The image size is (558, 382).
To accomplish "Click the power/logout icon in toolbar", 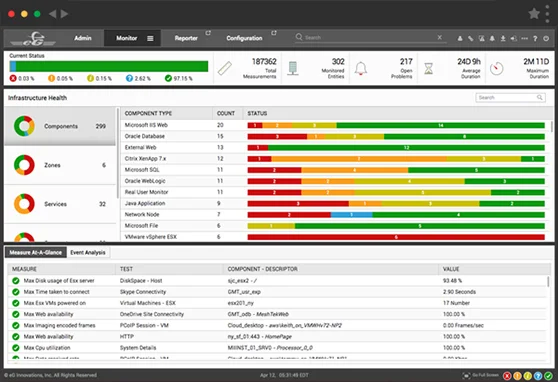I will pyautogui.click(x=546, y=38).
